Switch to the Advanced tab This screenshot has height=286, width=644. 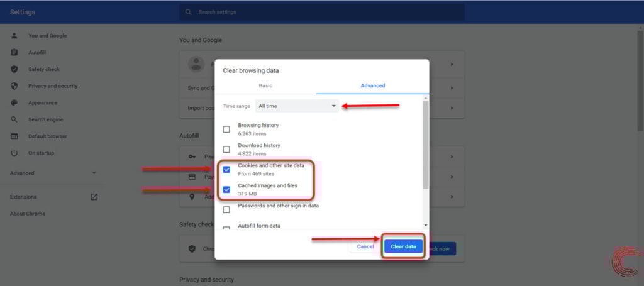[372, 85]
